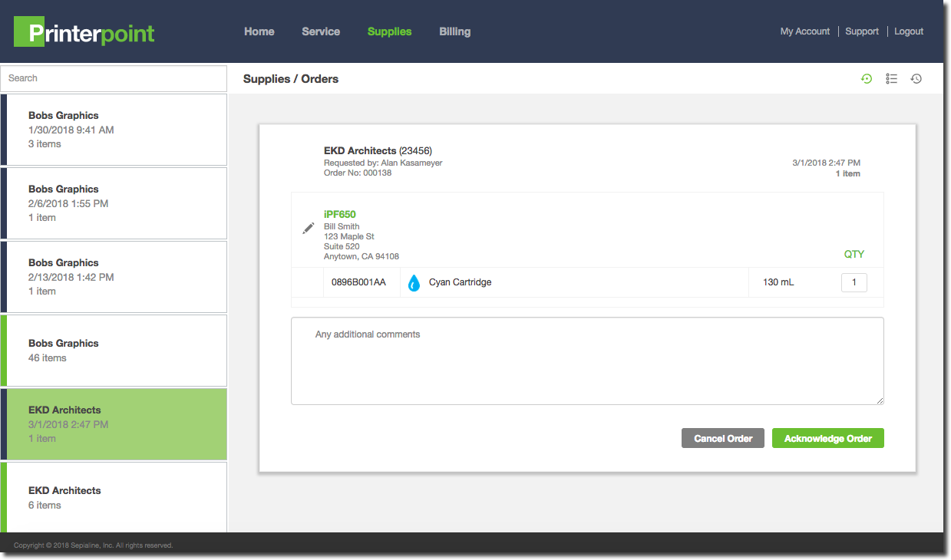The height and width of the screenshot is (560, 951).
Task: Open the Support link
Action: pyautogui.click(x=861, y=31)
